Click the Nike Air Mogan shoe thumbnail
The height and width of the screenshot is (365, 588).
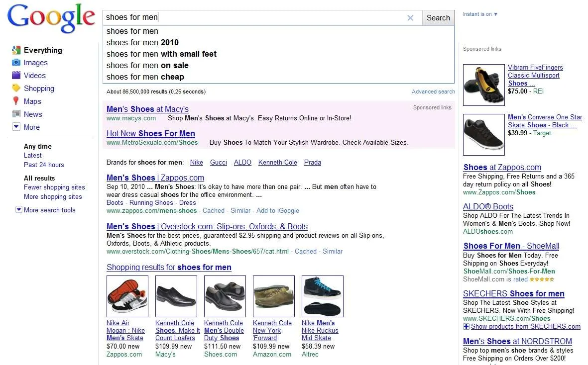[127, 296]
